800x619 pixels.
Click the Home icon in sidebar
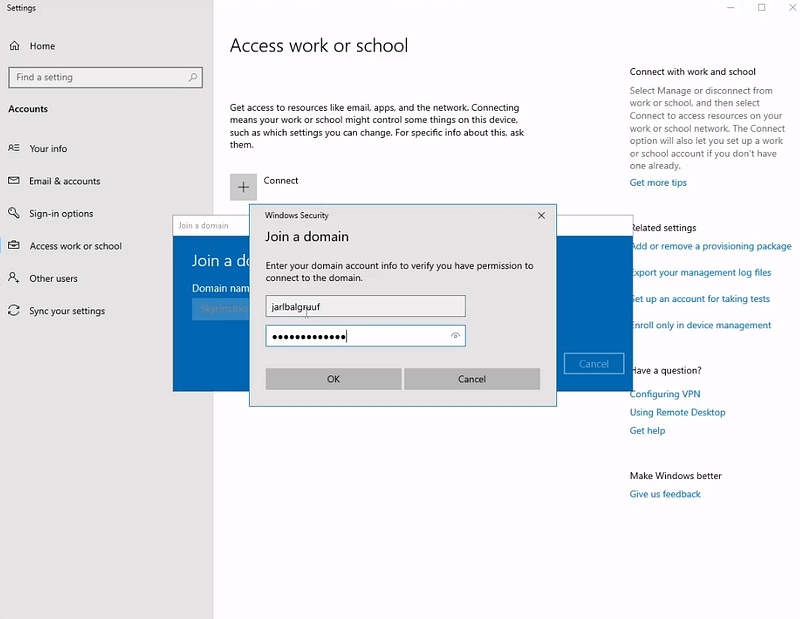pos(14,46)
